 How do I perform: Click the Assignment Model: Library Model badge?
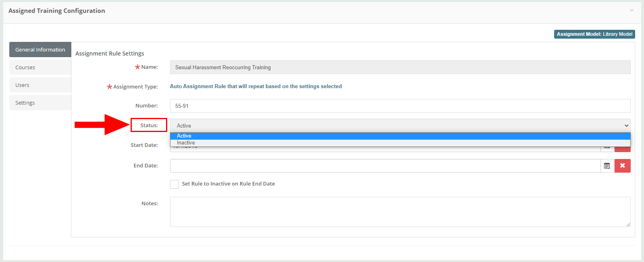tap(594, 34)
